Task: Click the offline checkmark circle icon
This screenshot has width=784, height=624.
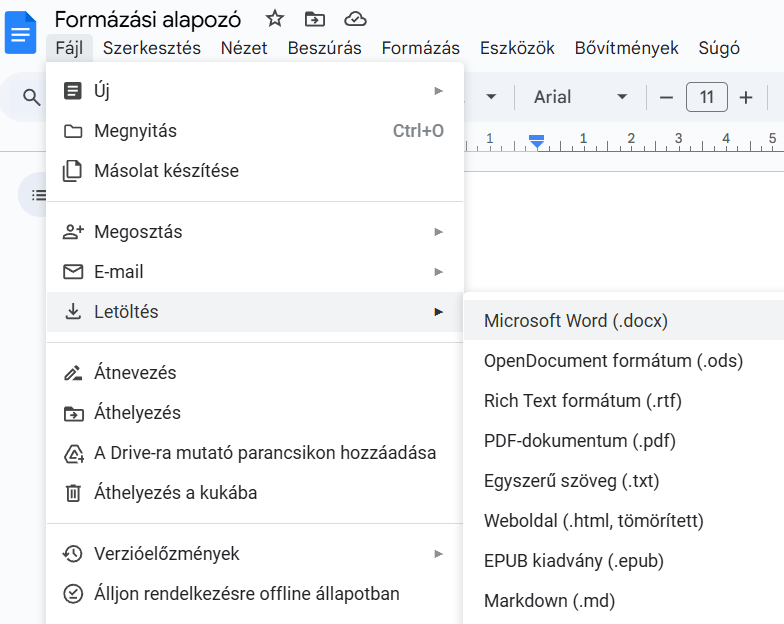Action: (73, 594)
